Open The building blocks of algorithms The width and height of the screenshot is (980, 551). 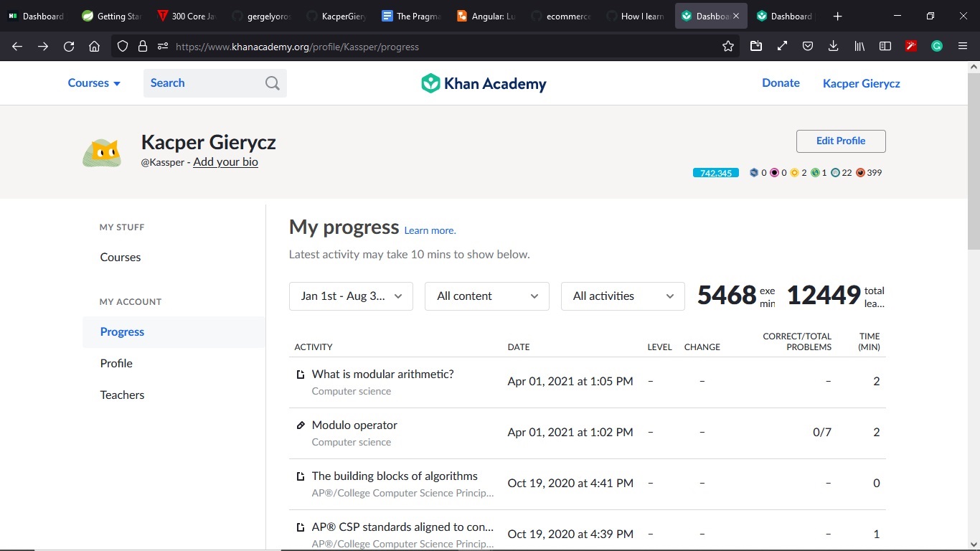pyautogui.click(x=395, y=476)
